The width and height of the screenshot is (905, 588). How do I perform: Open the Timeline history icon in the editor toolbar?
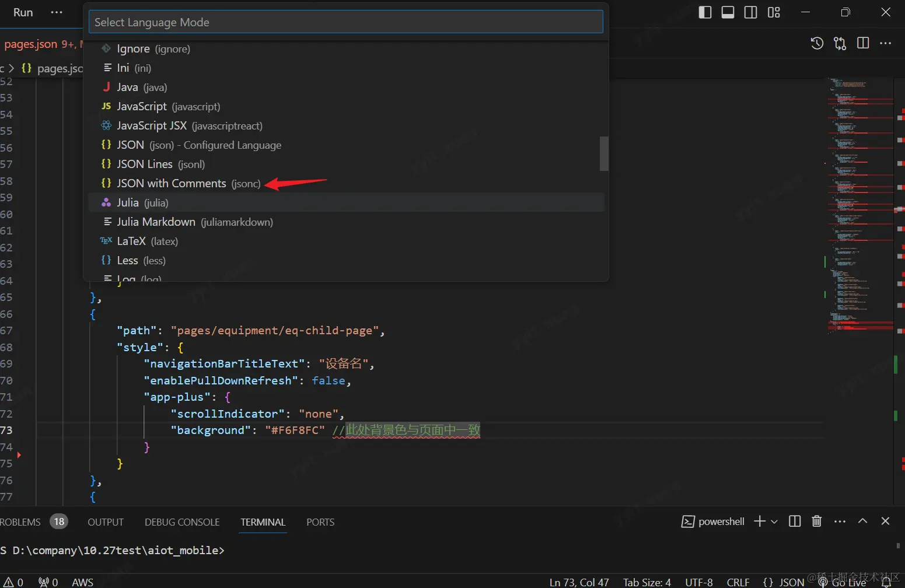(817, 43)
